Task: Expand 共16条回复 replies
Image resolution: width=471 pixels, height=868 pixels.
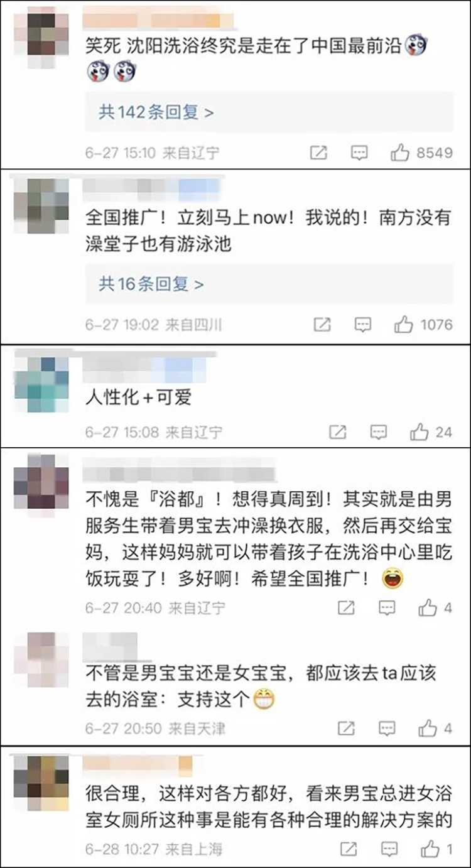Action: click(151, 284)
